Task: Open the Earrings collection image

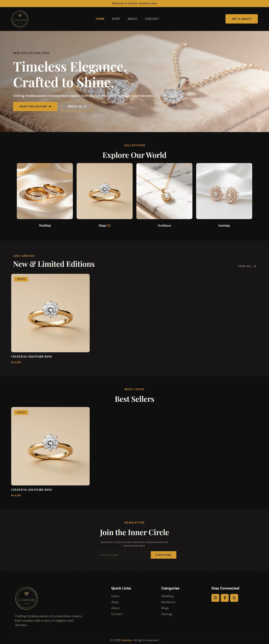Action: tap(224, 191)
